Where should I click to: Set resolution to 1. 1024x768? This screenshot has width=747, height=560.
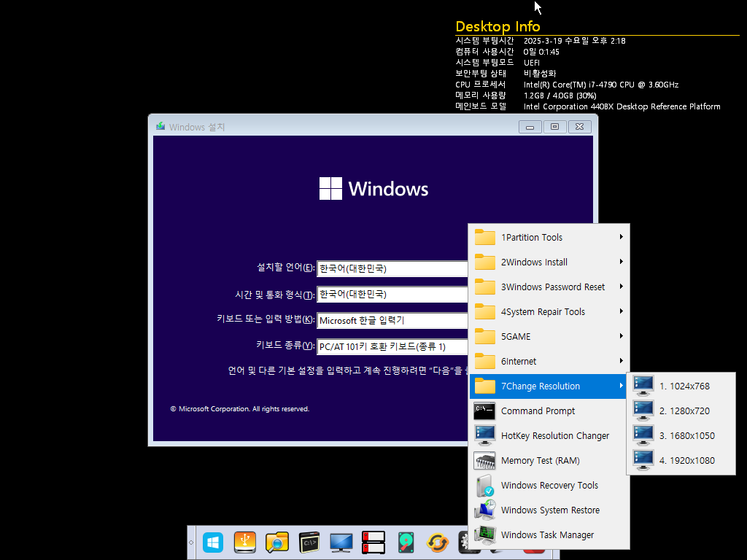click(681, 386)
